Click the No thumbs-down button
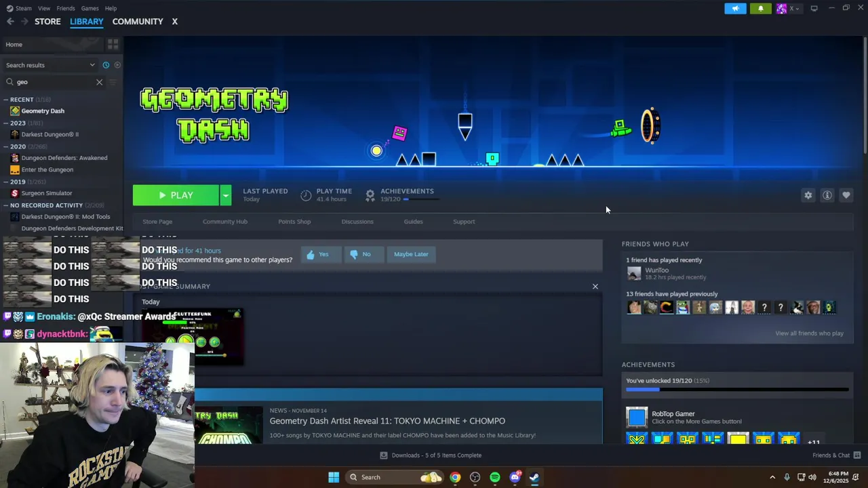The height and width of the screenshot is (488, 868). pyautogui.click(x=363, y=254)
